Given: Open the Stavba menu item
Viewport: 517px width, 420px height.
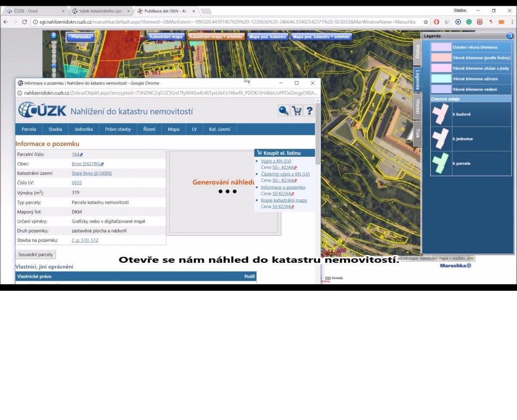Looking at the screenshot, I should point(55,129).
